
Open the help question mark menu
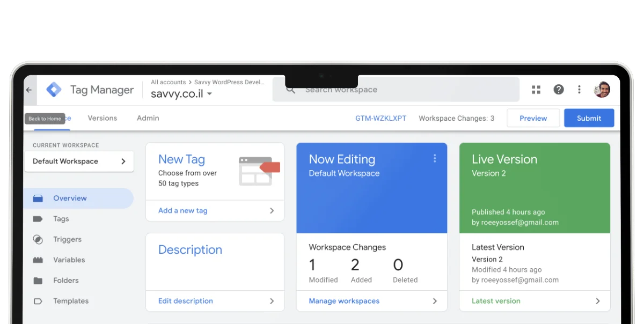[x=559, y=90]
